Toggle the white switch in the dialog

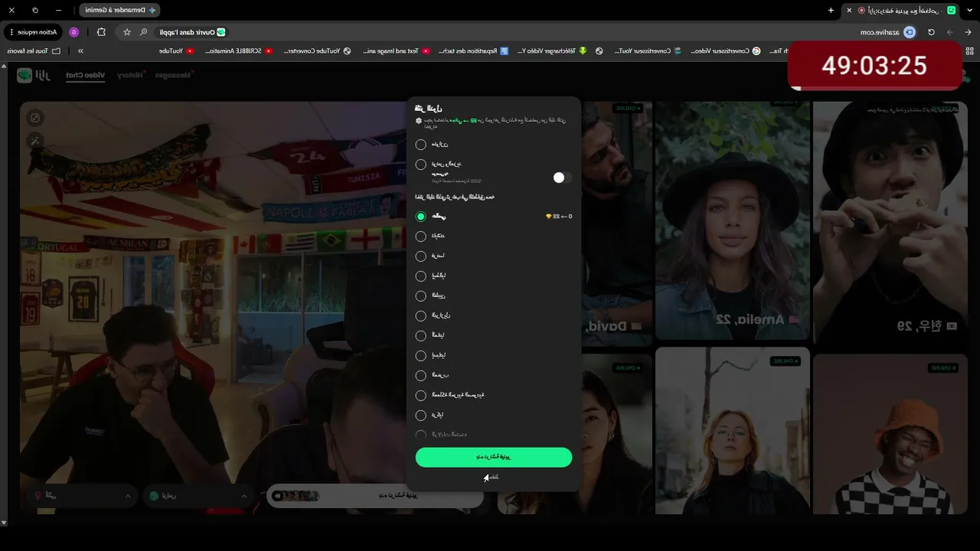(x=562, y=178)
